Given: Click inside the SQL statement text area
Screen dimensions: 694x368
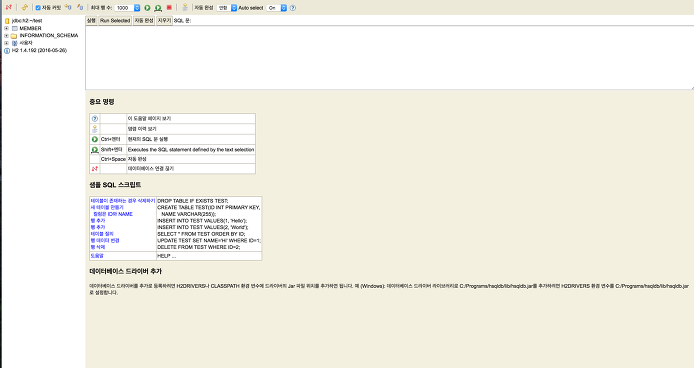Looking at the screenshot, I should click(389, 58).
